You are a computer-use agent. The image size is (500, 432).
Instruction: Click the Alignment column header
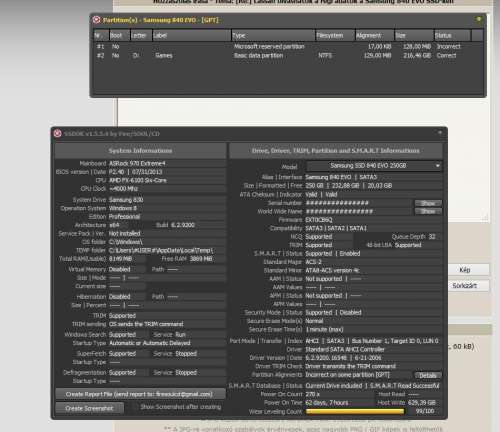(x=374, y=35)
